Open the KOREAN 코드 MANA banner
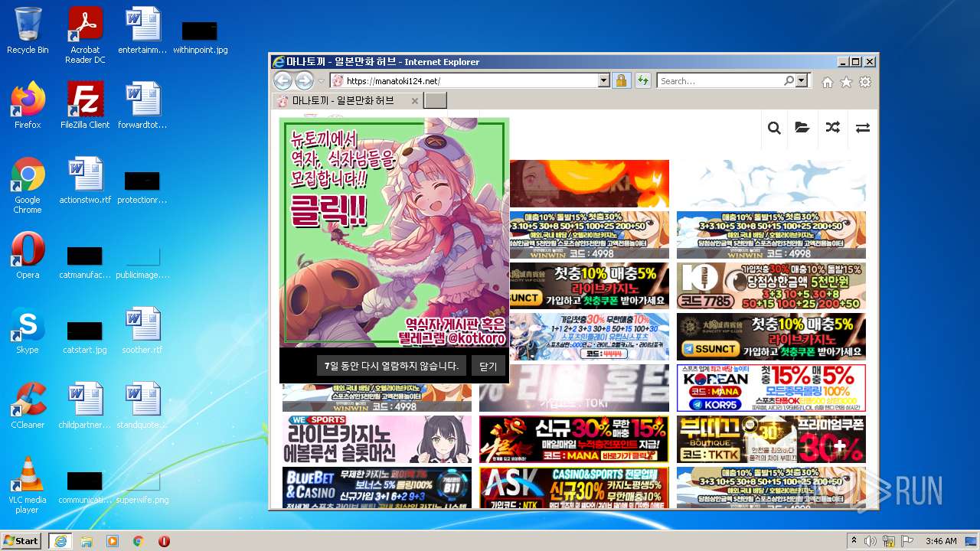The height and width of the screenshot is (551, 980). click(x=771, y=388)
